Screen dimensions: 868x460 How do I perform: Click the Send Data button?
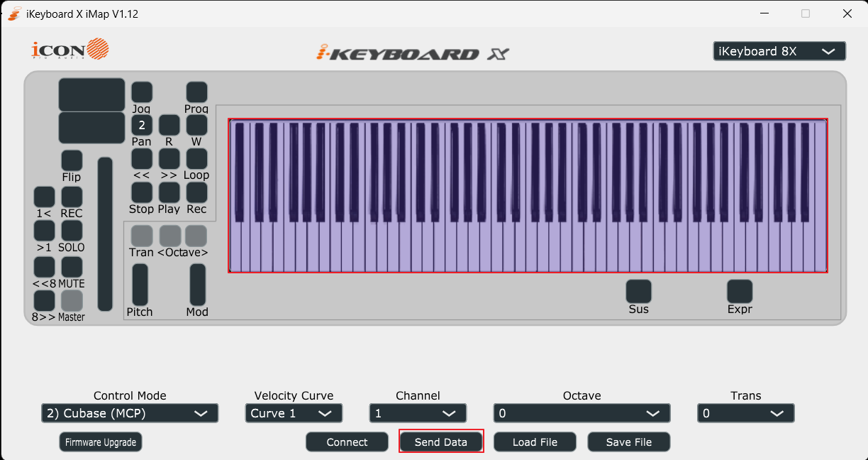[441, 442]
